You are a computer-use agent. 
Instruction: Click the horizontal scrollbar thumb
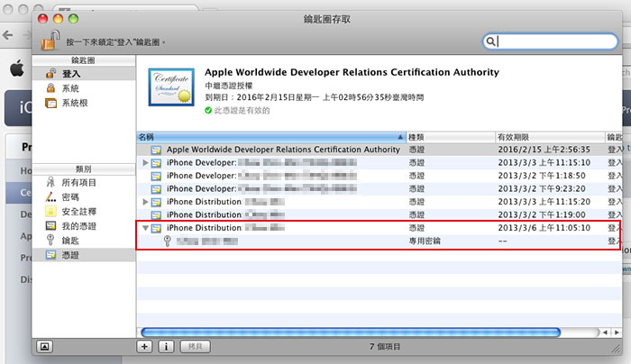pyautogui.click(x=351, y=332)
